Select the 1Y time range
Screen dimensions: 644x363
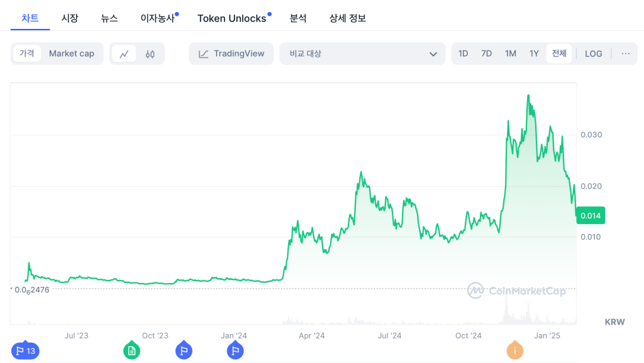pos(534,53)
